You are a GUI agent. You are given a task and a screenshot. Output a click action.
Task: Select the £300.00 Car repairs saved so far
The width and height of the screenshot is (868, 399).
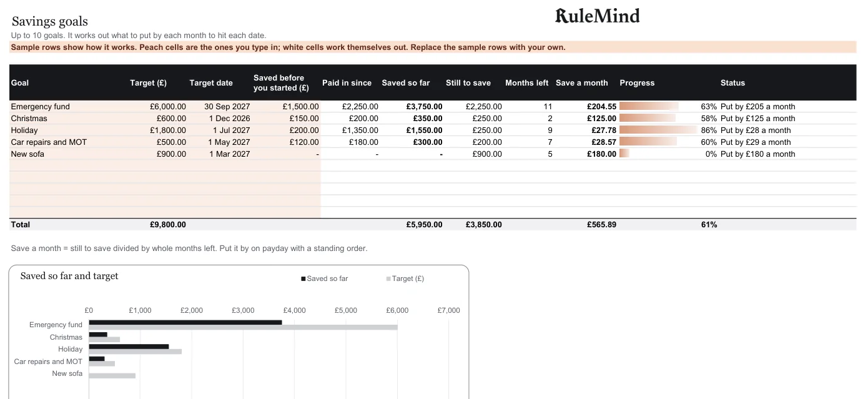[x=428, y=142]
